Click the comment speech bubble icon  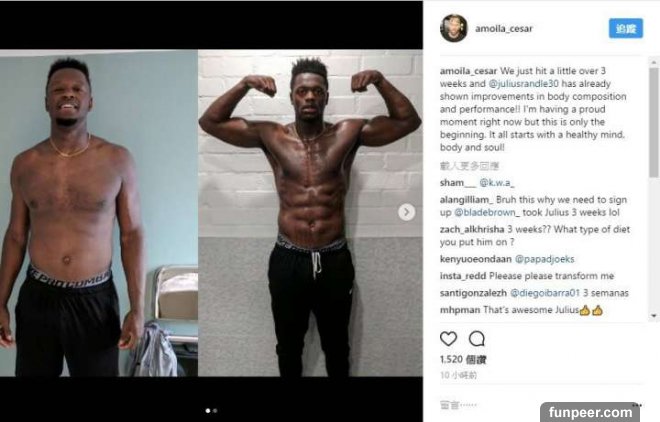(x=476, y=339)
